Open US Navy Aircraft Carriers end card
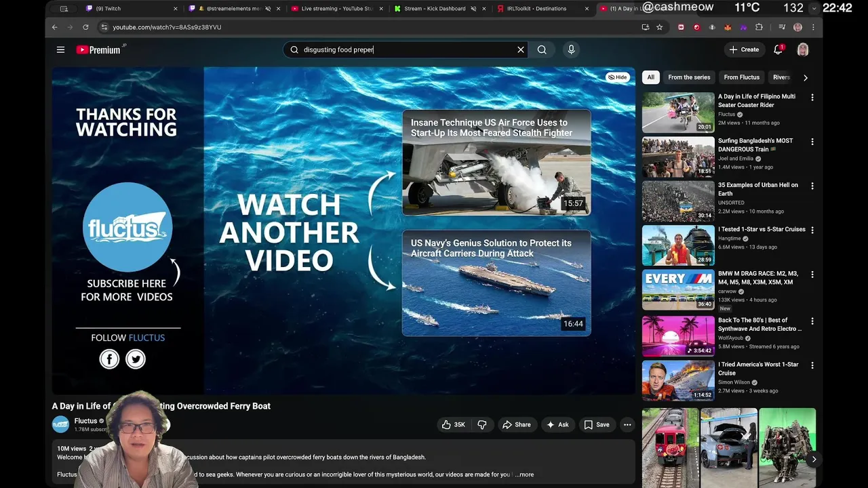The image size is (868, 488). [x=496, y=283]
